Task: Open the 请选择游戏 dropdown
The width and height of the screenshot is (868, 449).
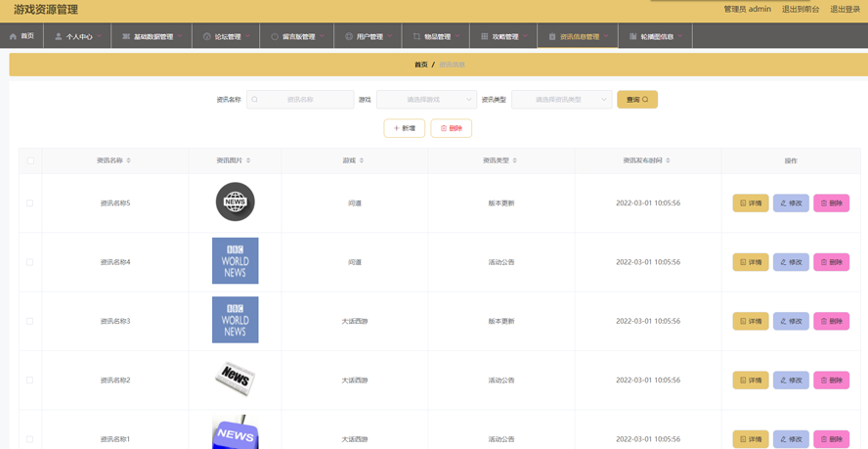Action: coord(426,100)
